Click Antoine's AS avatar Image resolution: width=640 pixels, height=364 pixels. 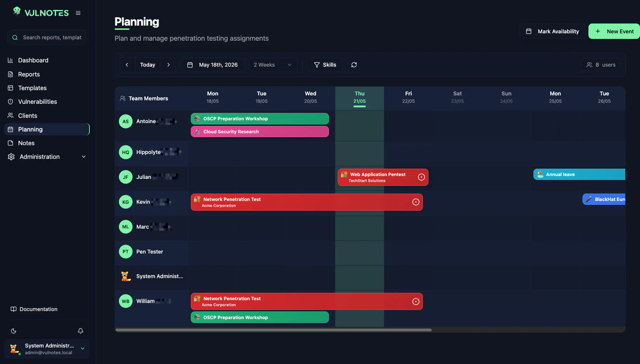(126, 122)
